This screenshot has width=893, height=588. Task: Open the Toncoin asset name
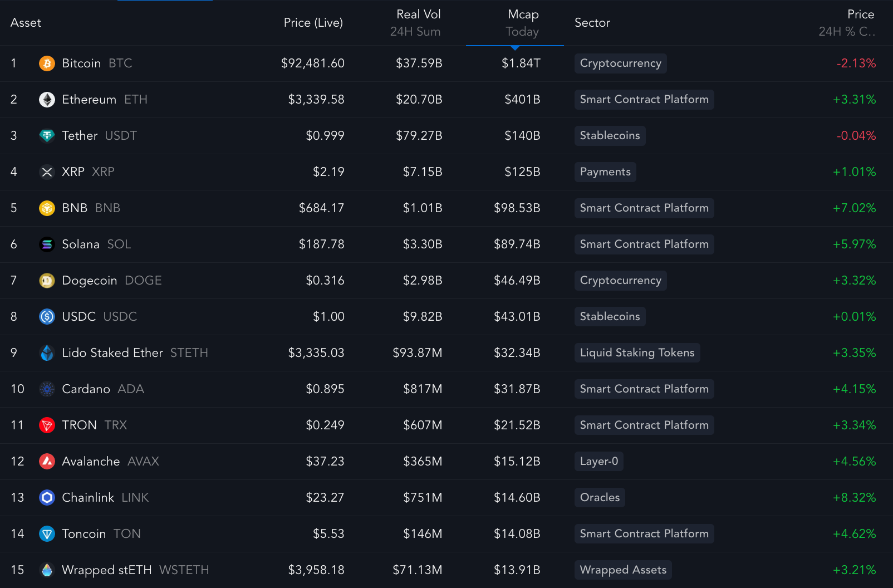tap(84, 534)
